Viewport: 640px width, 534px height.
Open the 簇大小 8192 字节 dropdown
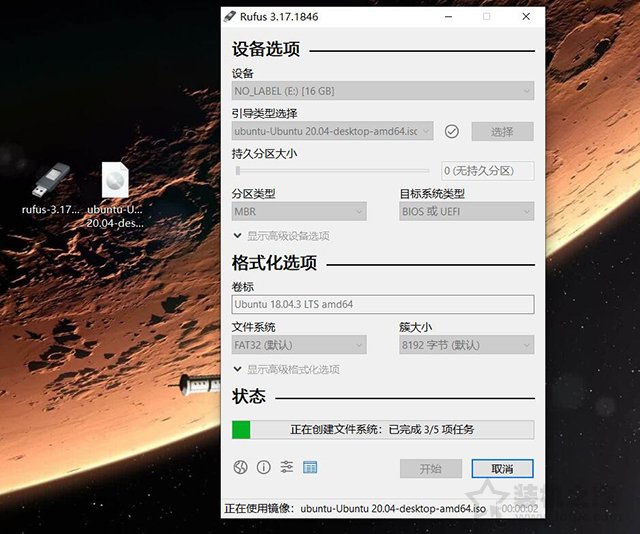coord(467,345)
